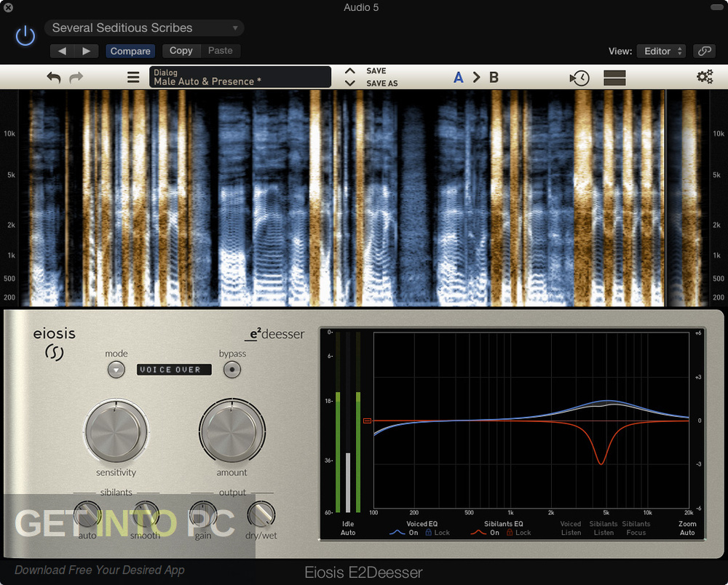728x585 pixels.
Task: Enable Sibilants Focus
Action: click(x=636, y=528)
